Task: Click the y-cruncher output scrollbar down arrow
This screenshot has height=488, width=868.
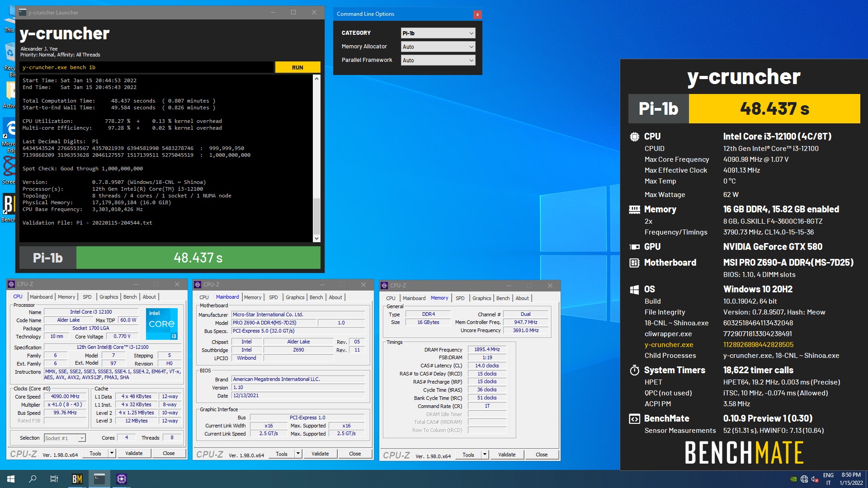Action: coord(316,239)
